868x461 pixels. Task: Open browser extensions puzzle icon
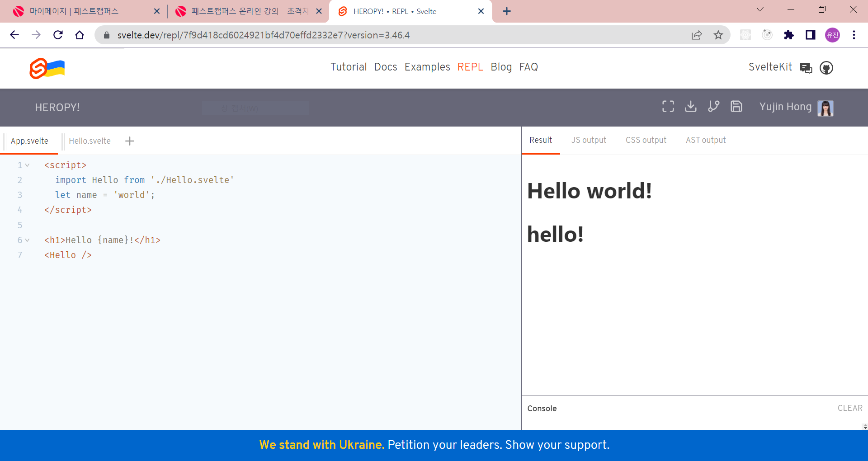click(x=789, y=35)
